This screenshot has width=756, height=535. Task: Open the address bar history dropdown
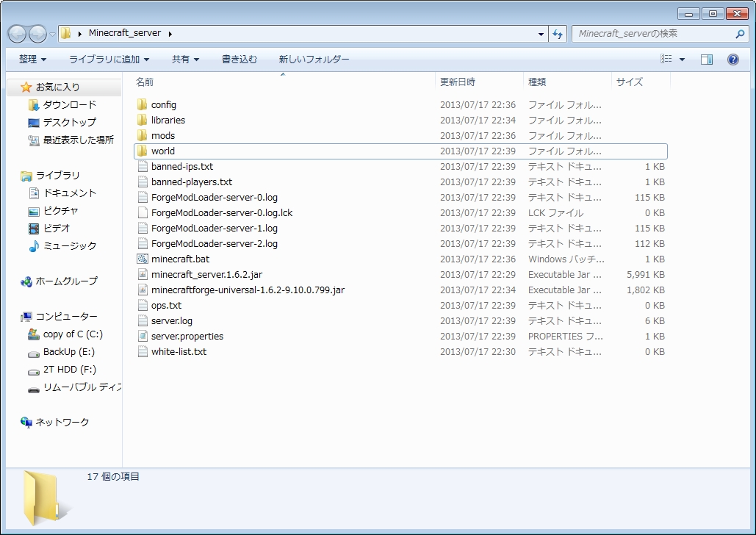click(x=541, y=34)
